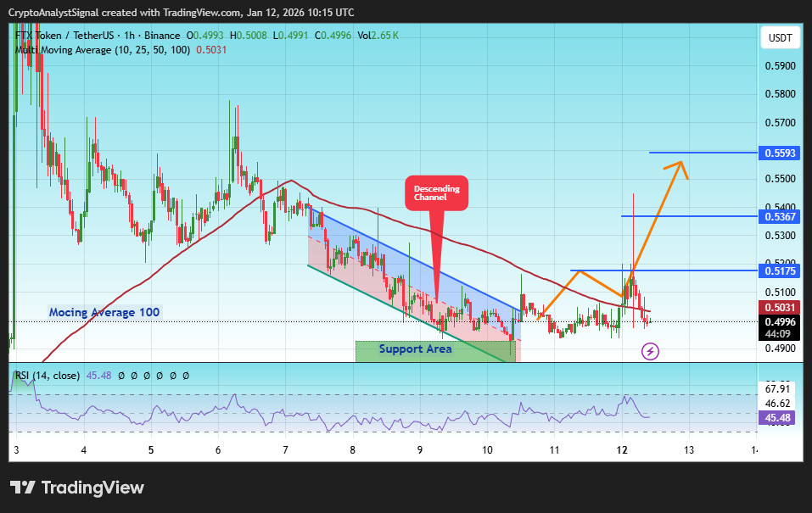Click the 0.5031 value in moving average legend
Image resolution: width=812 pixels, height=513 pixels.
(211, 50)
